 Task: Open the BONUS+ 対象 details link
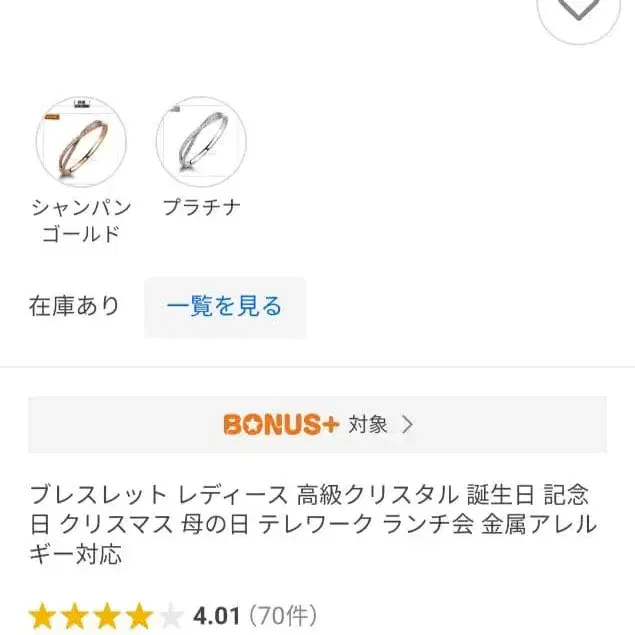click(x=368, y=424)
